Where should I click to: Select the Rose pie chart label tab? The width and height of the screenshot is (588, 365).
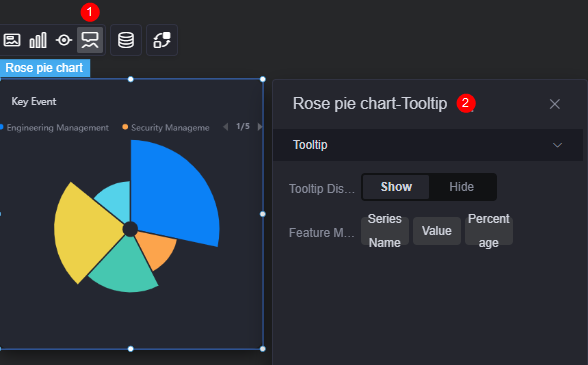click(x=44, y=68)
